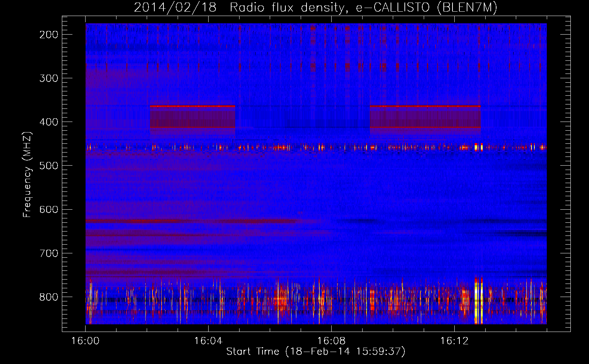The width and height of the screenshot is (589, 364).
Task: Click the '800' frequency tick label
Action: (48, 297)
